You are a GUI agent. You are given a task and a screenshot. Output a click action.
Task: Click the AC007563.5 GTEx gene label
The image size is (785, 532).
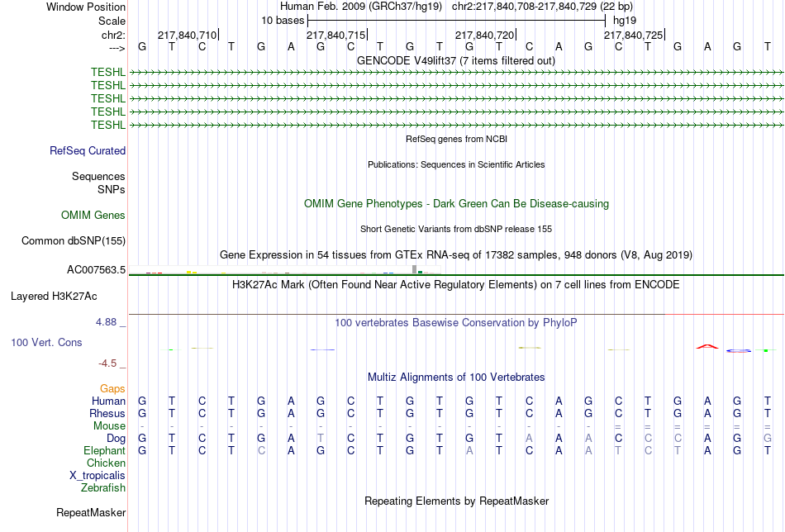coord(96,270)
